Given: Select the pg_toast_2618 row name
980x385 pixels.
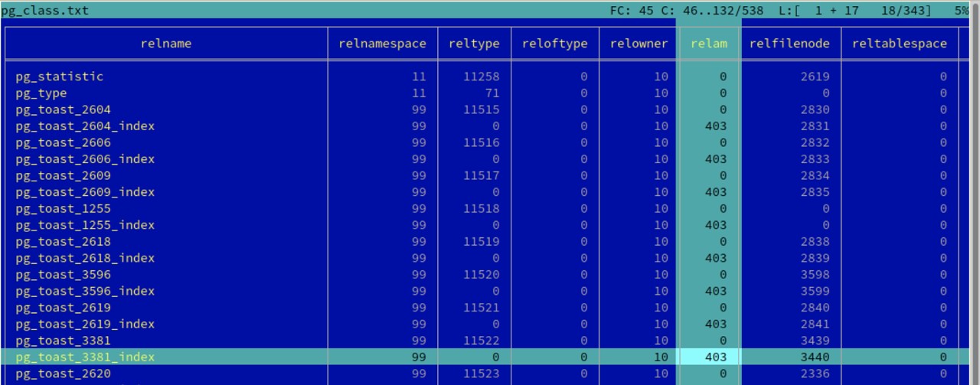Looking at the screenshot, I should point(64,242).
